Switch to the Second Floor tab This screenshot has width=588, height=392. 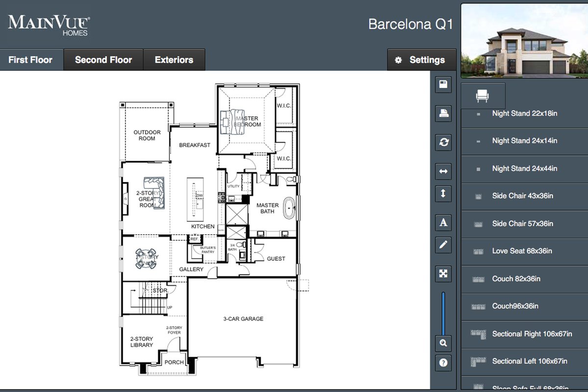(x=103, y=59)
